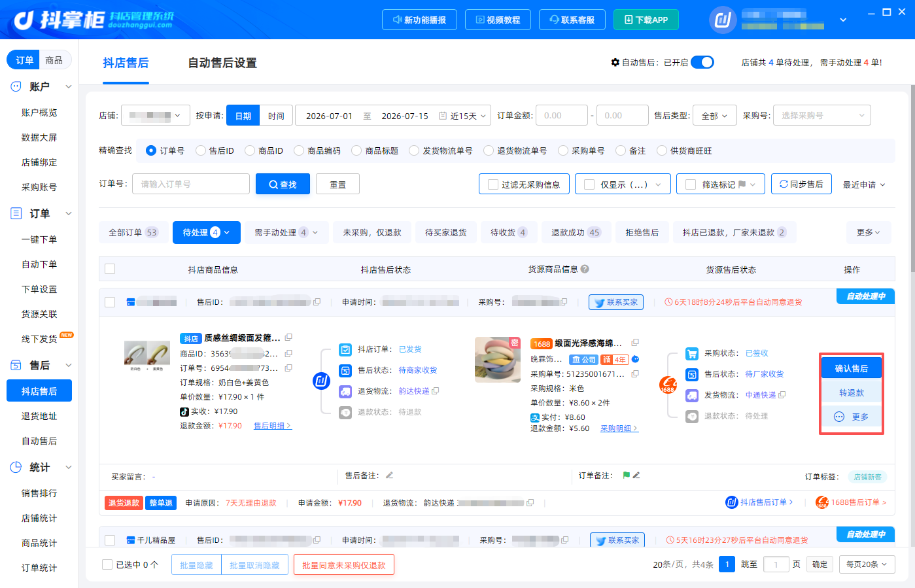Image resolution: width=915 pixels, height=588 pixels.
Task: Copy the 商品ID value icon
Action: (x=288, y=353)
